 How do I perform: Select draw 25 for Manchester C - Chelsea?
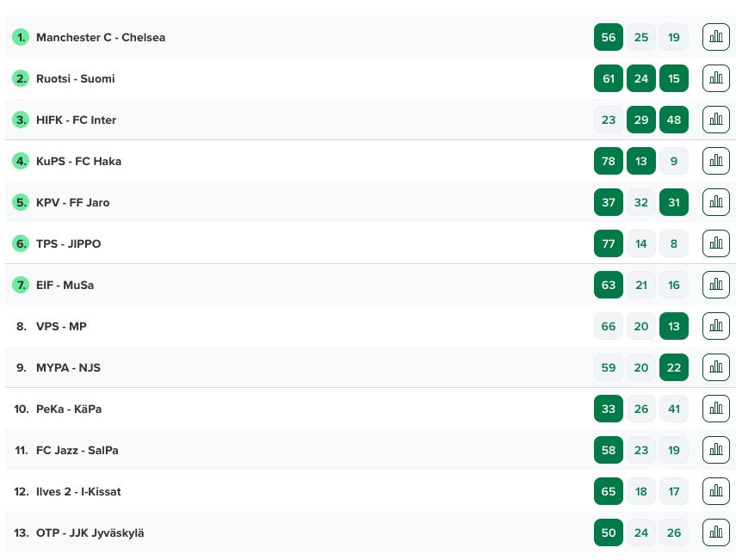click(641, 37)
